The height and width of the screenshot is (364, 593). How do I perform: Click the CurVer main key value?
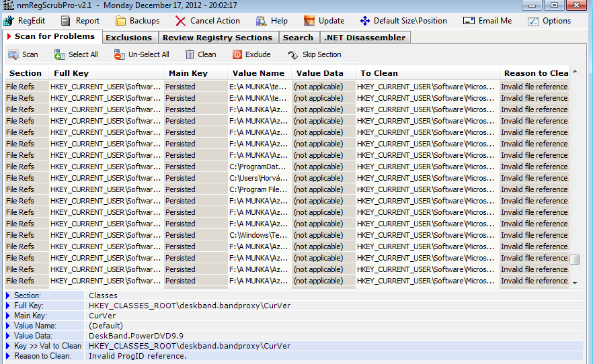pyautogui.click(x=102, y=316)
